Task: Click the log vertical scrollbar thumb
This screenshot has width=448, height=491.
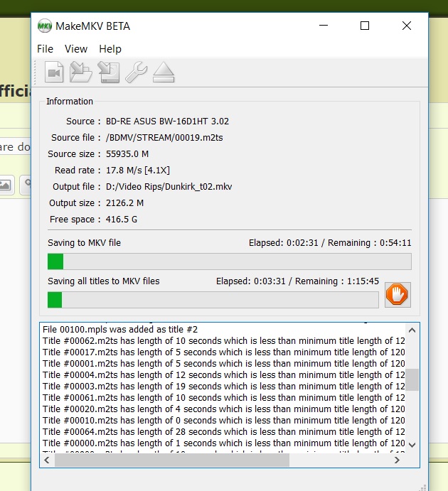Action: [412, 379]
